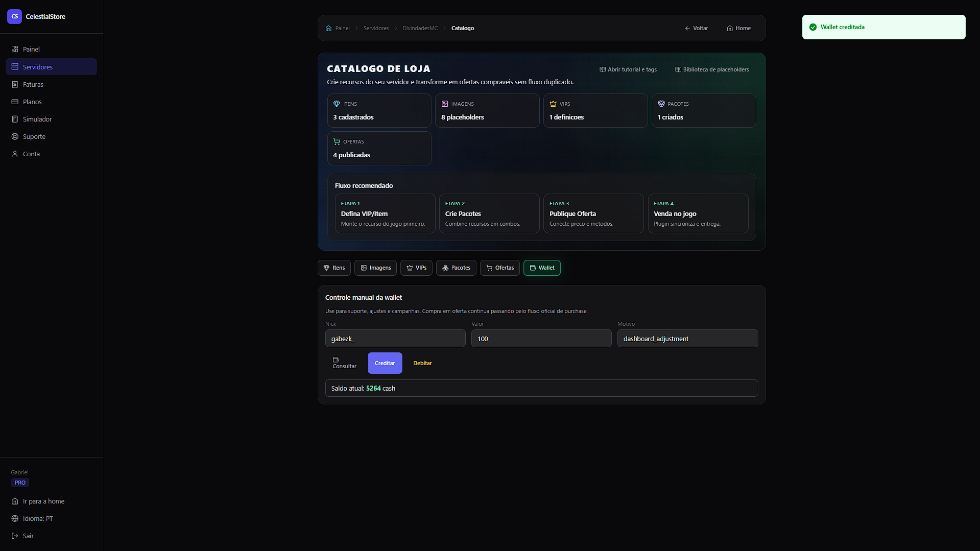980x551 pixels.
Task: Open the Servidores breadcrumb entry
Action: [x=376, y=28]
